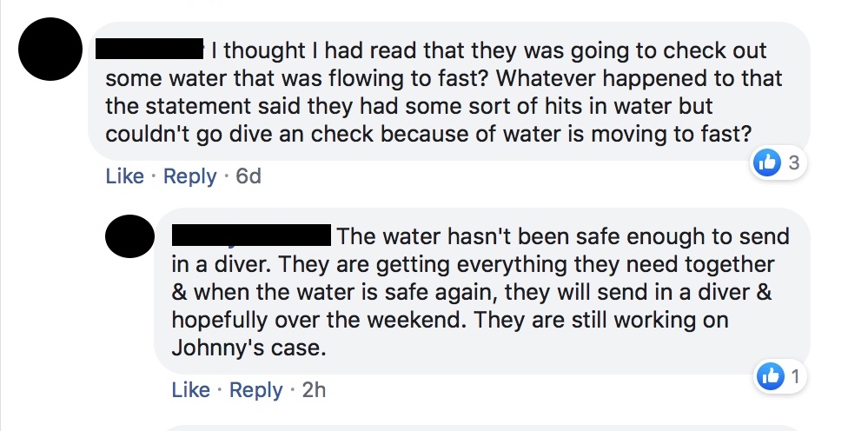Like the reply about sending in a diver

pos(190,390)
